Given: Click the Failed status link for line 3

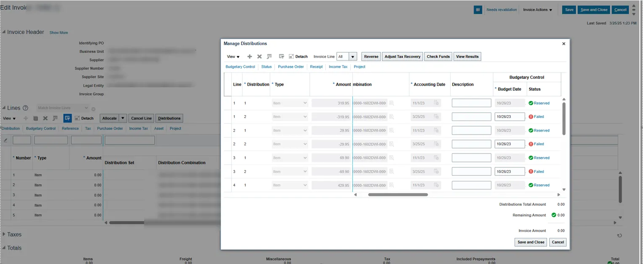Looking at the screenshot, I should (539, 172).
